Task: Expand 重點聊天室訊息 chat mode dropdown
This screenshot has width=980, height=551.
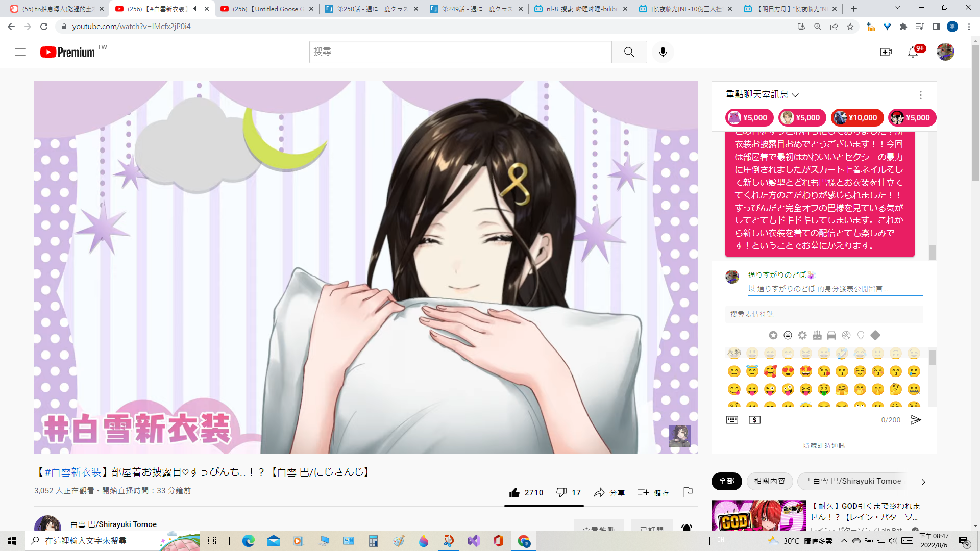Action: pyautogui.click(x=762, y=95)
